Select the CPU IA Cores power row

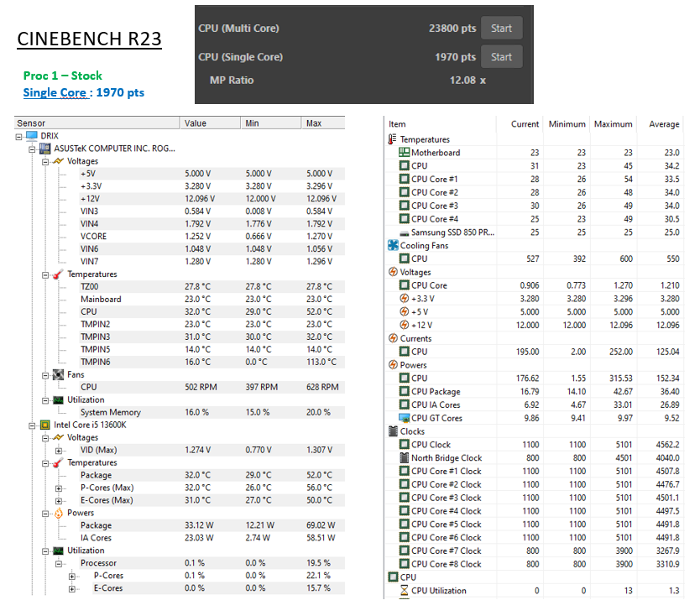534,405
